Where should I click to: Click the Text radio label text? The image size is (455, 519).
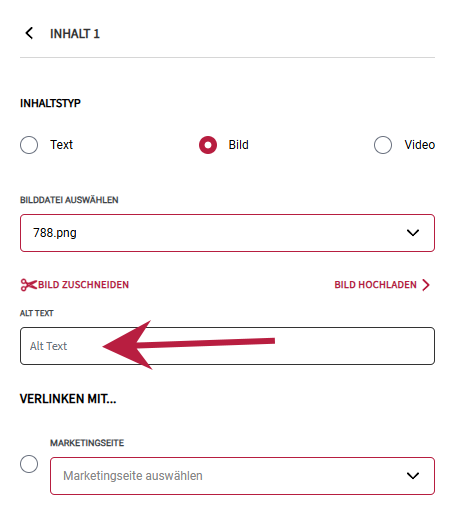coord(61,145)
